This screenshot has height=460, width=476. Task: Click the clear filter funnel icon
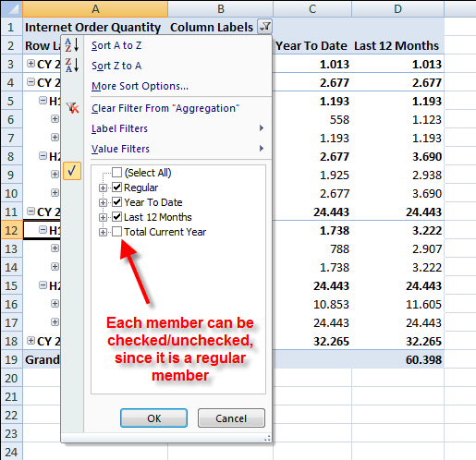coord(72,108)
